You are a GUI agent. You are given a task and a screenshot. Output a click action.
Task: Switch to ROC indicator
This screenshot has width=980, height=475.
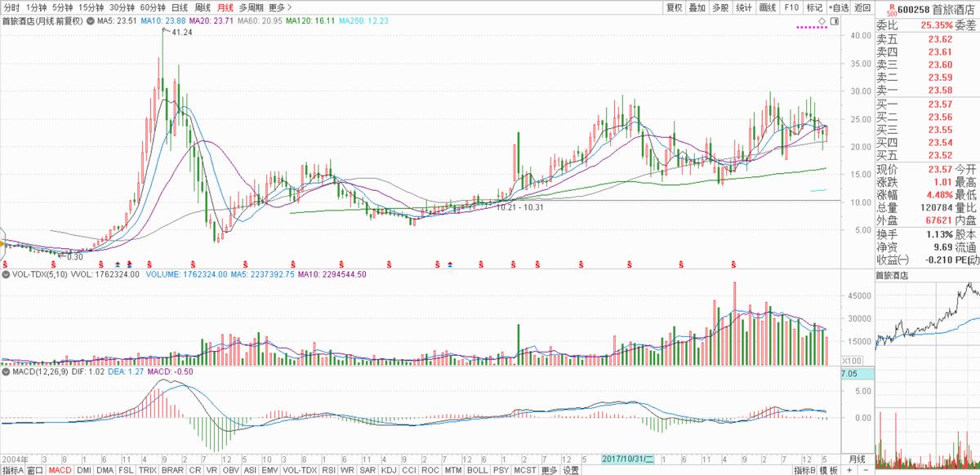click(x=430, y=470)
